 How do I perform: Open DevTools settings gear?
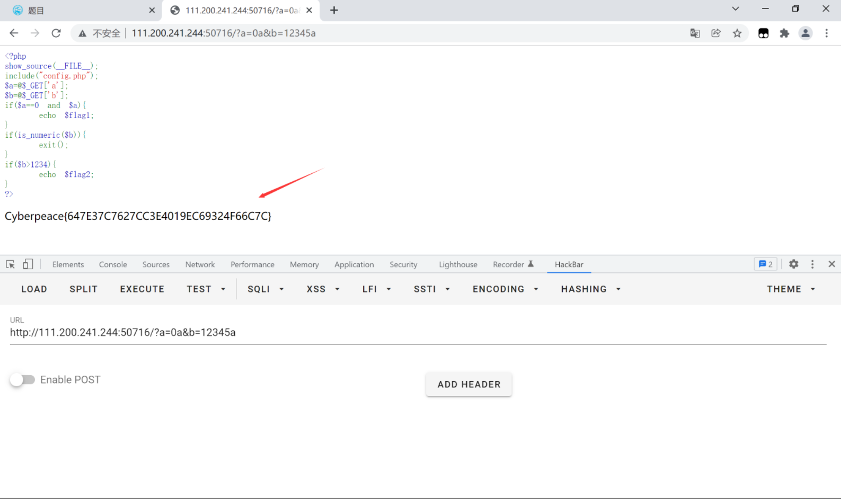(x=793, y=264)
